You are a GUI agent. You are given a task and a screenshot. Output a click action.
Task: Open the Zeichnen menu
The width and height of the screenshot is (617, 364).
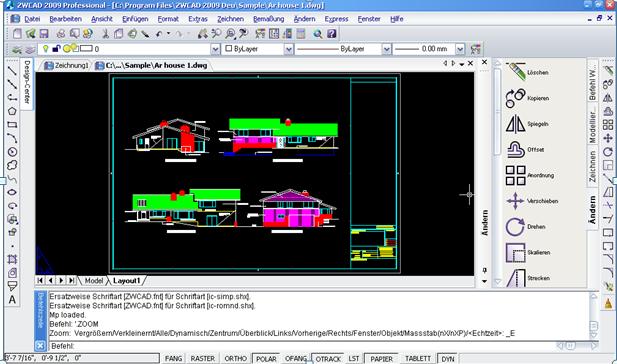tap(230, 19)
